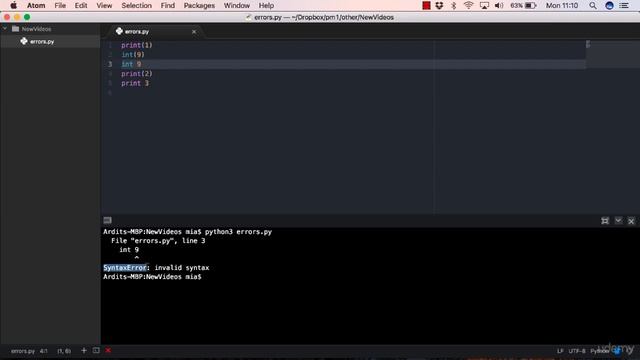Collapse the NewVideos project folder
This screenshot has width=640, height=360.
[5, 29]
